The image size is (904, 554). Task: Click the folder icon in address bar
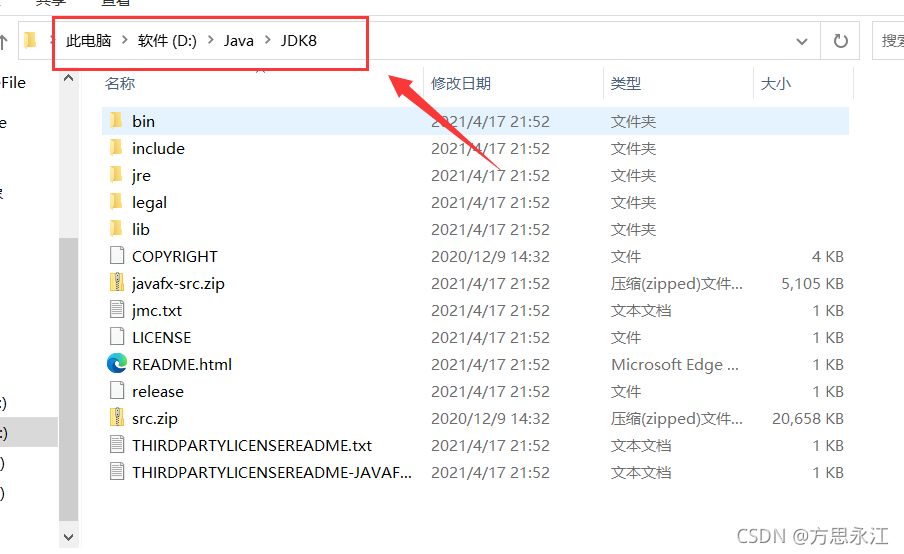31,40
